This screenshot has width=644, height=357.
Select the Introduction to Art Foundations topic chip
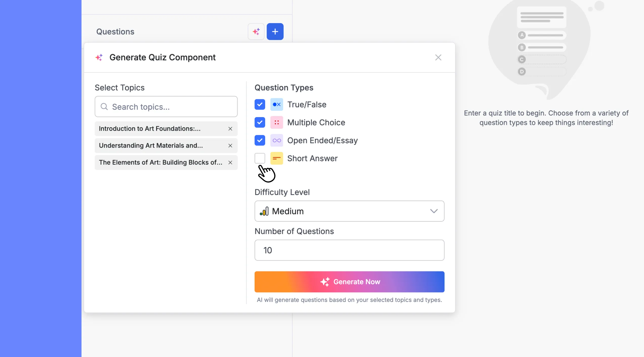click(166, 129)
